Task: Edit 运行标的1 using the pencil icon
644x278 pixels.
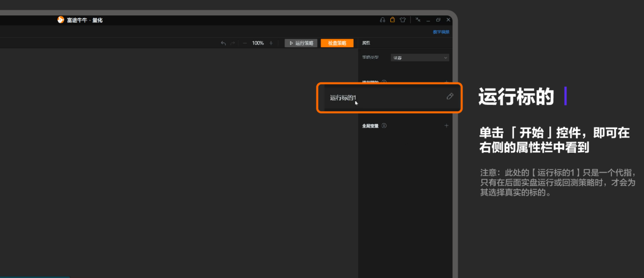Action: tap(450, 96)
